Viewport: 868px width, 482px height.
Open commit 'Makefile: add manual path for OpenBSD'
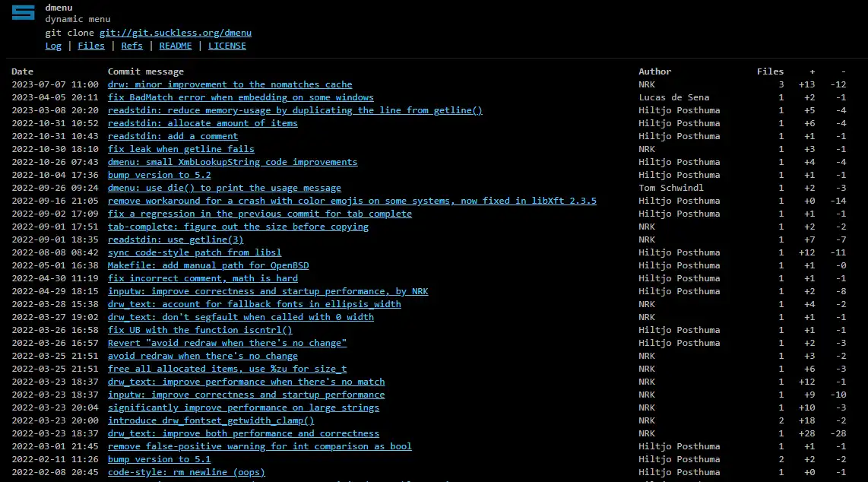tap(208, 265)
